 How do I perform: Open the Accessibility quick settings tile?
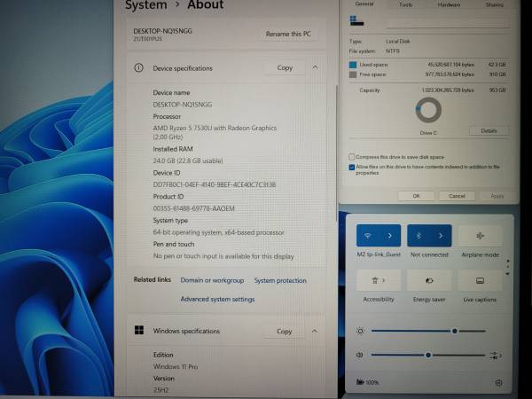coord(378,281)
